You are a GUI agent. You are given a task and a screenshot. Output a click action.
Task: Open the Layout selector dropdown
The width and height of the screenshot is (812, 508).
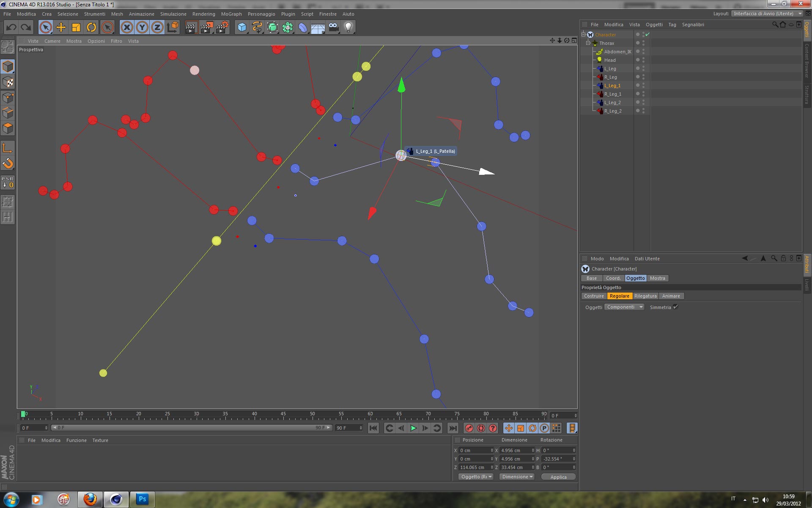767,14
